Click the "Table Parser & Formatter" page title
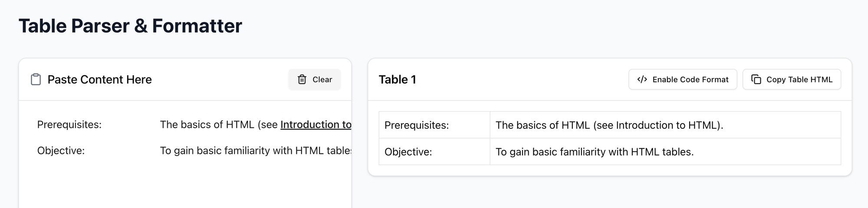Screen dimensions: 868x208 [x=130, y=26]
